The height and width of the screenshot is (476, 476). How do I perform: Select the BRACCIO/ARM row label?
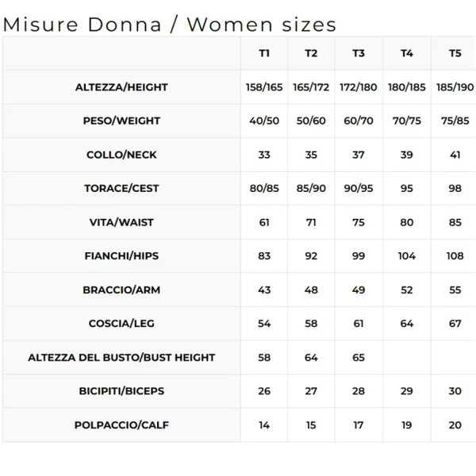(122, 290)
